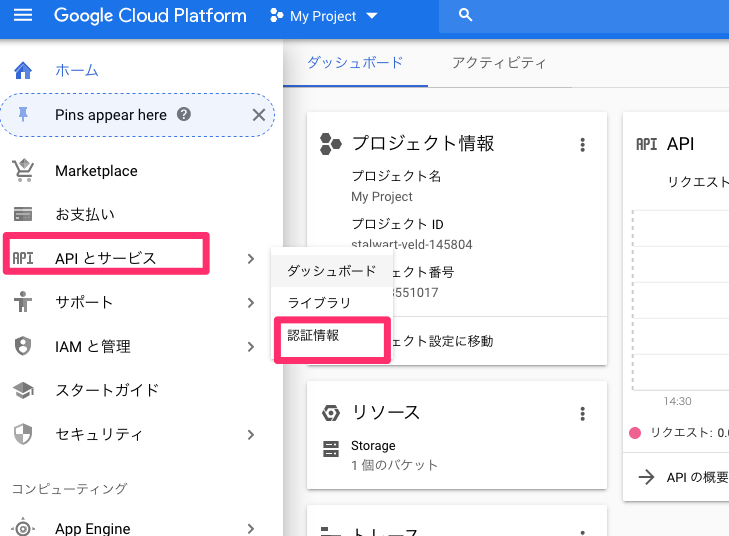Open App Engine in the sidebar
The height and width of the screenshot is (536, 729).
[x=93, y=528]
